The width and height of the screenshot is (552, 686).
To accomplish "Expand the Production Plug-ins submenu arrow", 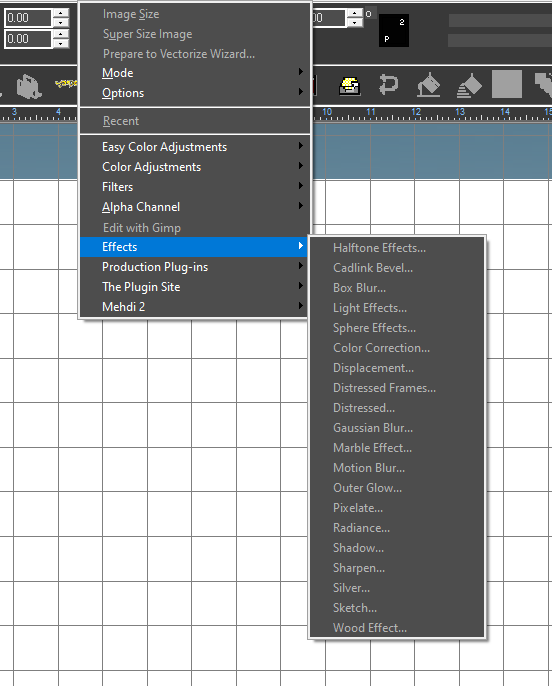I will (x=300, y=266).
